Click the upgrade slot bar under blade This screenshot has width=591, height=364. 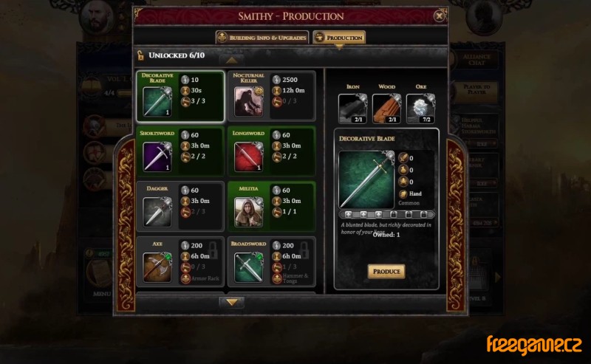click(386, 215)
